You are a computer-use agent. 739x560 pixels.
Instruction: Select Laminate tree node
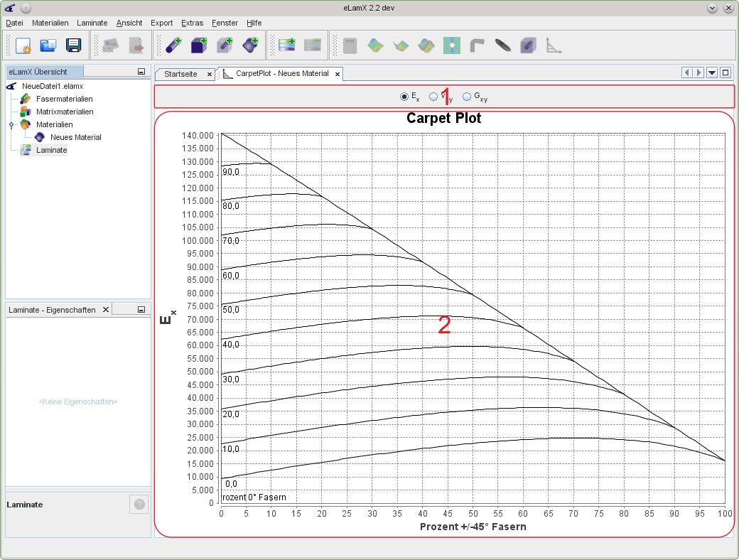pos(51,150)
